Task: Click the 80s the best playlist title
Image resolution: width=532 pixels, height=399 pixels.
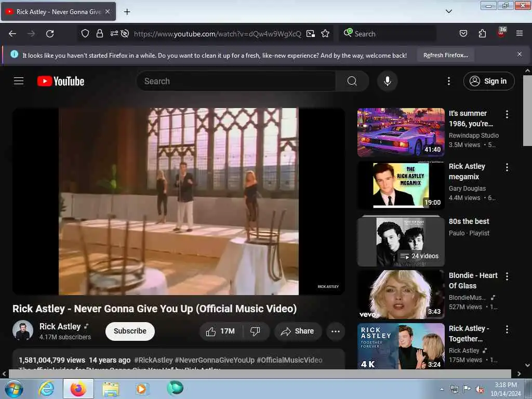Action: tap(469, 221)
